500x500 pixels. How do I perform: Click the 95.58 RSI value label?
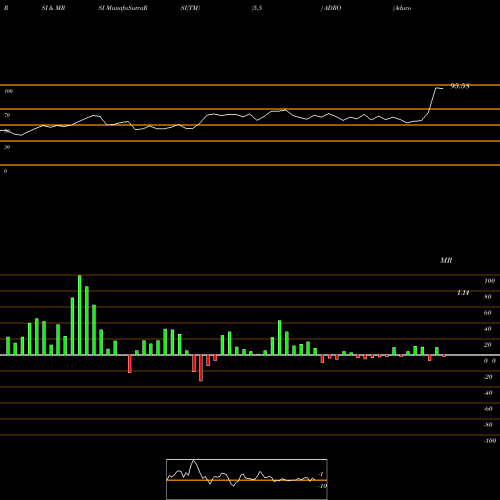[x=460, y=86]
